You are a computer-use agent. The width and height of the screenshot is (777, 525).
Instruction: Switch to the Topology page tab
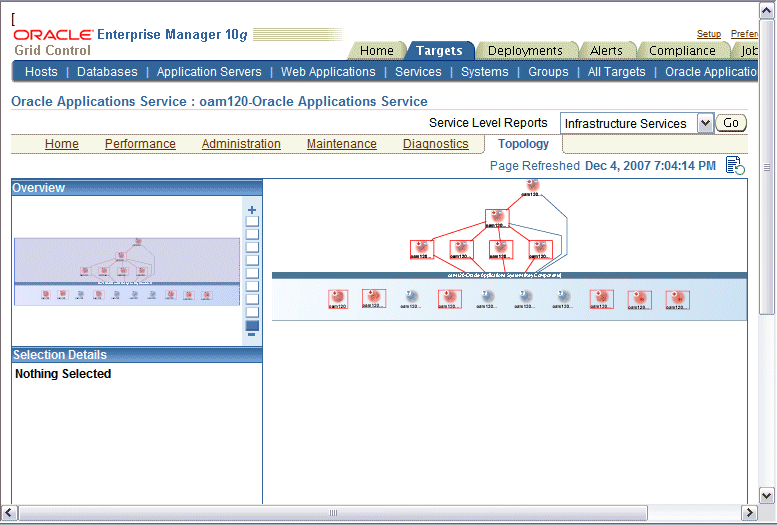(x=523, y=144)
